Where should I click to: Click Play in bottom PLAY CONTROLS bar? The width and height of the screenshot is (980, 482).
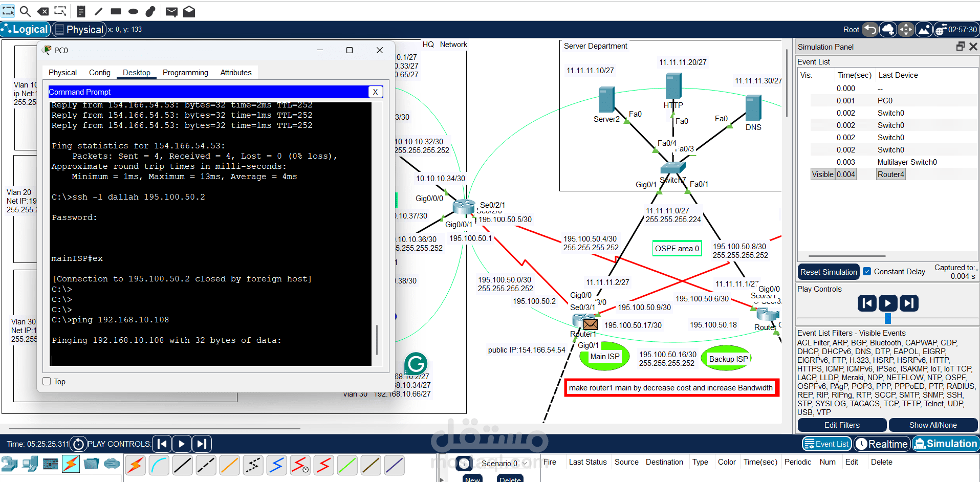click(x=182, y=444)
